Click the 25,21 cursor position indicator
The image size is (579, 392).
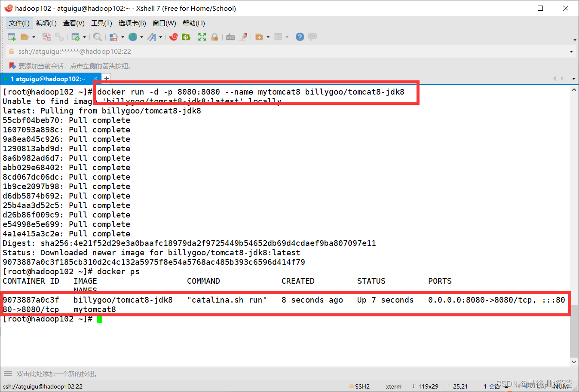[457, 386]
